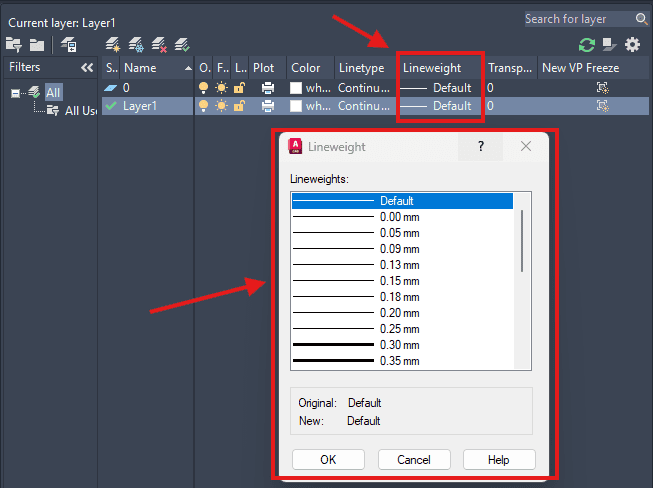Click the white color swatch for Layer1
This screenshot has width=653, height=488.
pos(296,106)
